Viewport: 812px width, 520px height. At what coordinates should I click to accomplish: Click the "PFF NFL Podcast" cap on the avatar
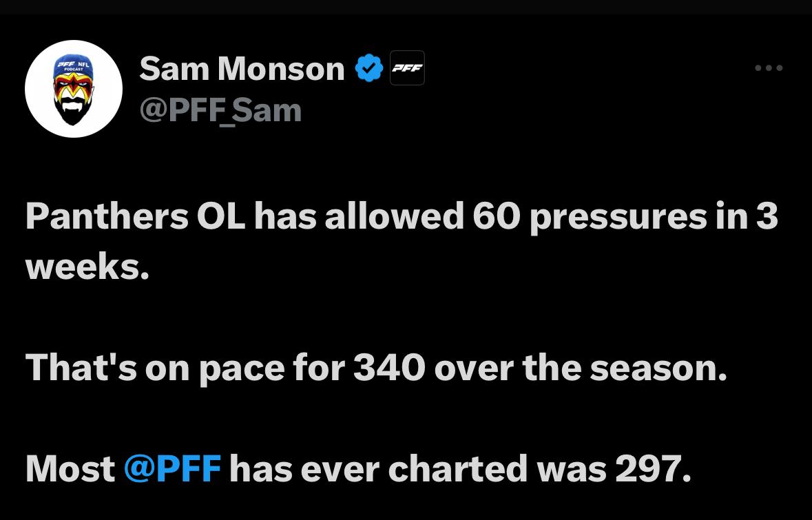74,67
